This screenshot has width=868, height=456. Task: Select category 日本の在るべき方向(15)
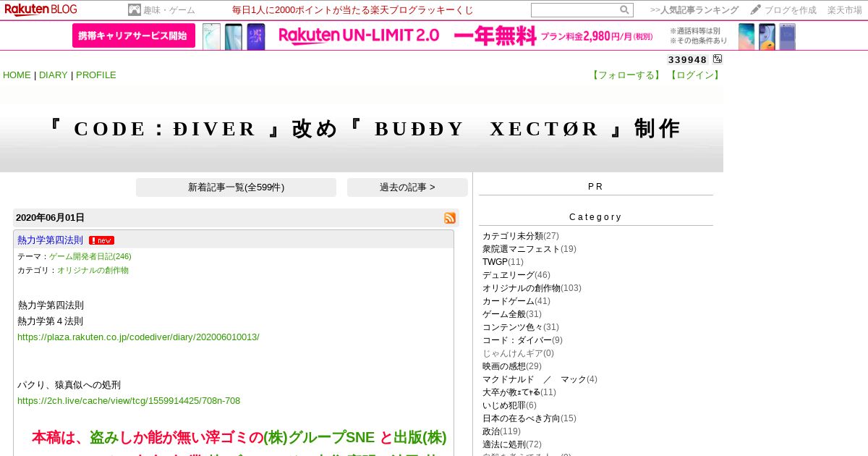529,418
